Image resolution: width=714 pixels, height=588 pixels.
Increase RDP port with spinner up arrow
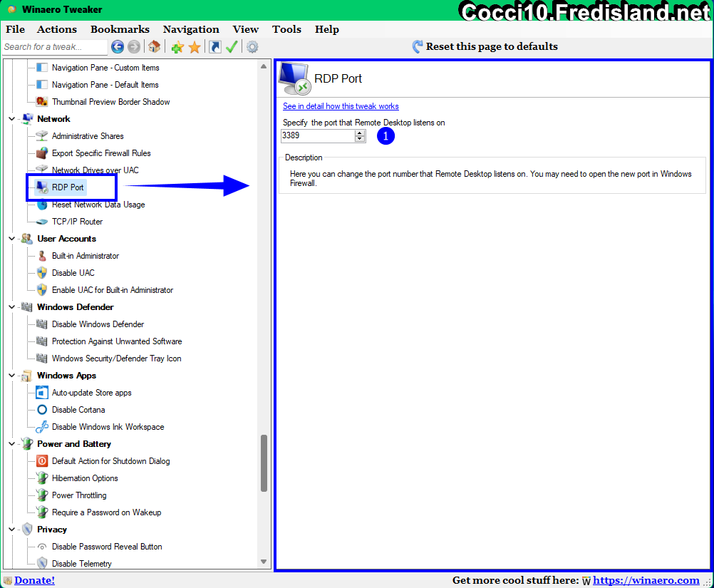360,133
